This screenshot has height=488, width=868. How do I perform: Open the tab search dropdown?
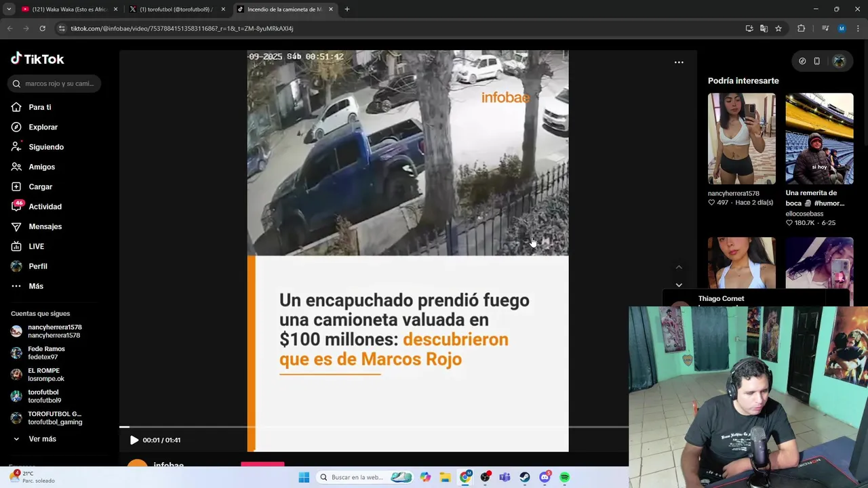[9, 9]
